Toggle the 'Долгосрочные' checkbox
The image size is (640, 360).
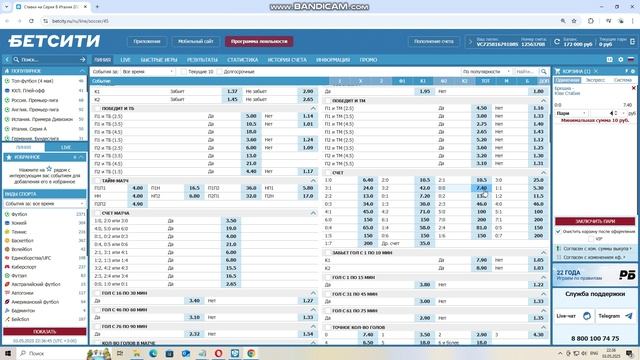(220, 71)
